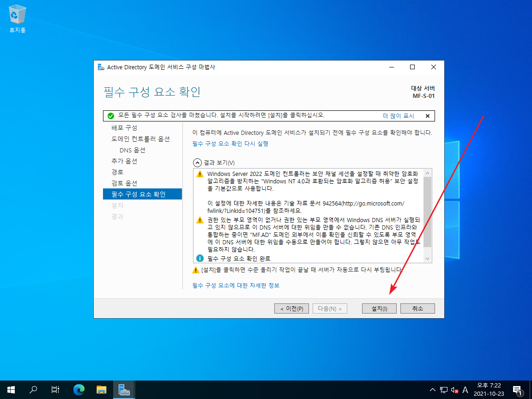Dismiss the notification bar with the X
The height and width of the screenshot is (399, 532).
(x=428, y=116)
